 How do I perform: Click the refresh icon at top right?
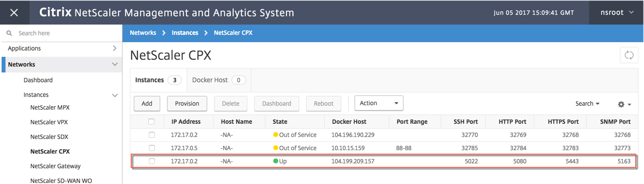click(629, 55)
